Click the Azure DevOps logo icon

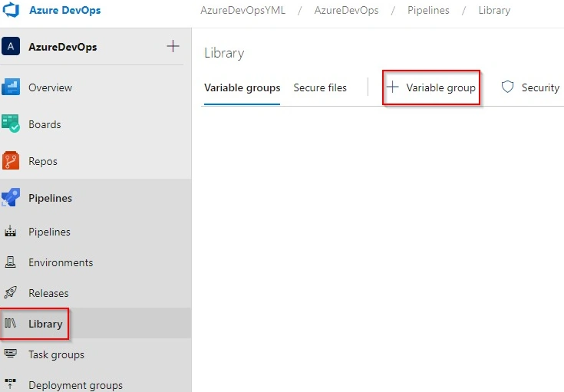click(x=11, y=9)
